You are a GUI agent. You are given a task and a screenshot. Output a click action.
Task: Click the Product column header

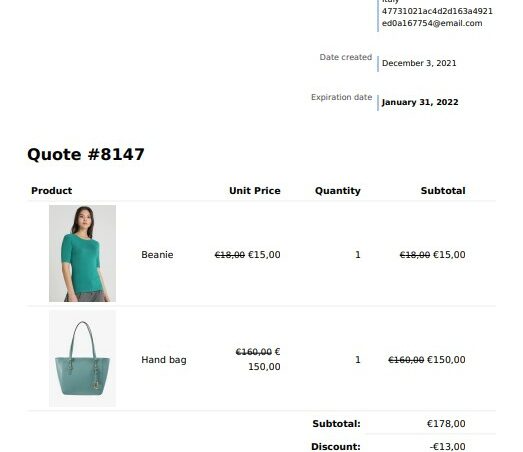point(52,190)
